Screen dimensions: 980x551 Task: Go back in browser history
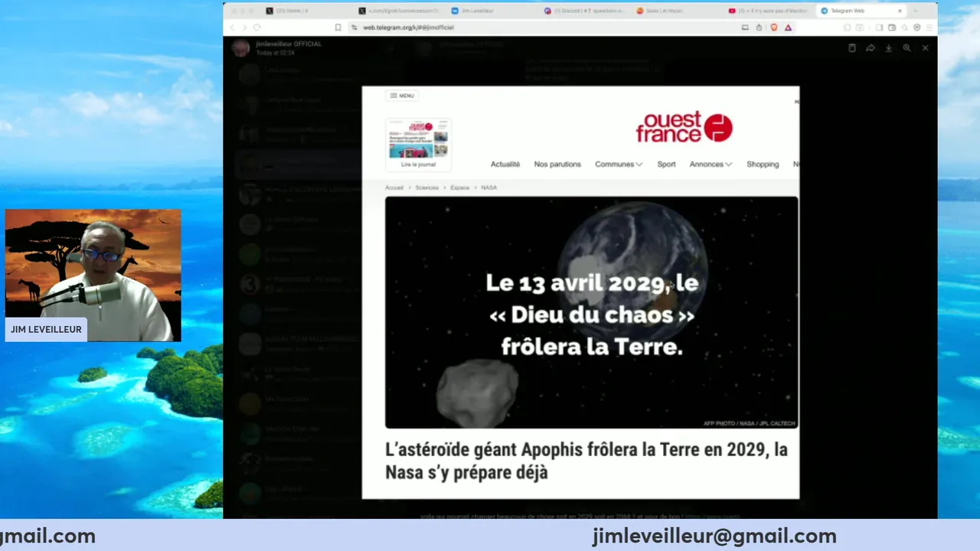click(x=232, y=27)
